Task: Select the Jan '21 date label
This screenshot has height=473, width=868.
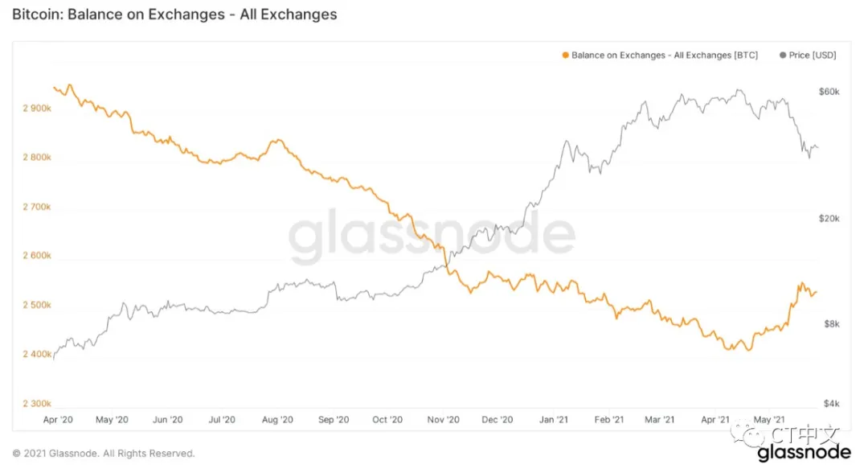Action: (x=555, y=420)
